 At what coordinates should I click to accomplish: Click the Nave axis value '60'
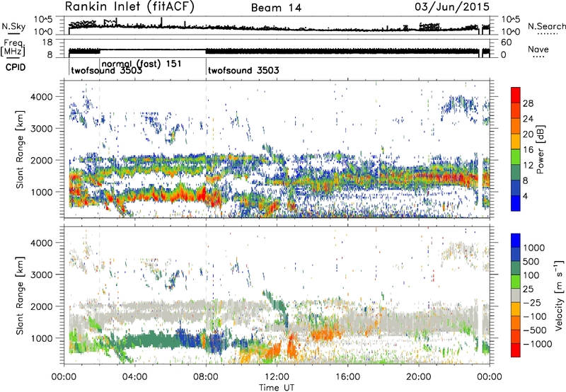tap(506, 42)
